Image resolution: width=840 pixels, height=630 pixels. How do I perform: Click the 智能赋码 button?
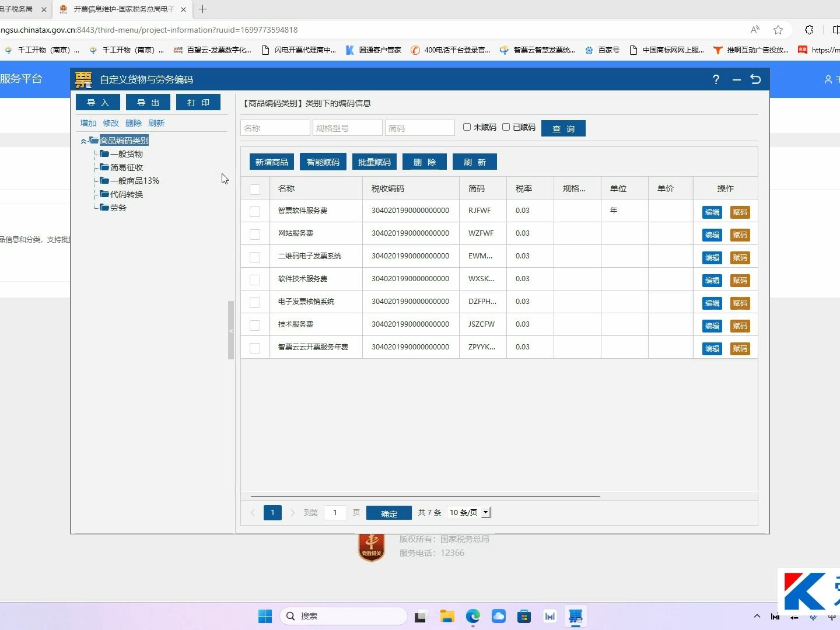click(323, 162)
